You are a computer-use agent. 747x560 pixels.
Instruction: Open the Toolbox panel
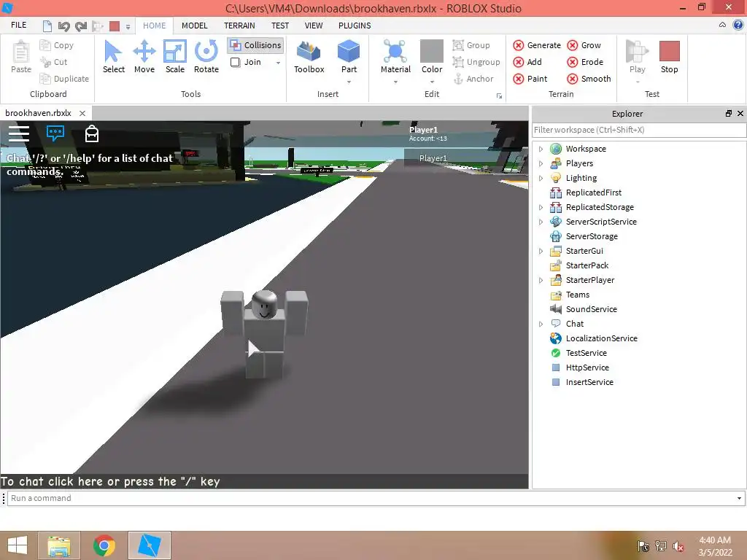[x=309, y=57]
